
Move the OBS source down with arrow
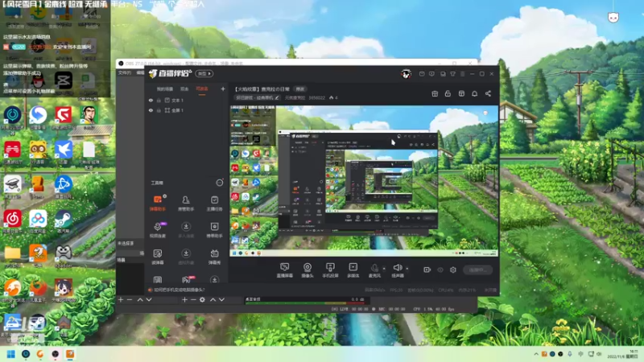[x=222, y=300]
